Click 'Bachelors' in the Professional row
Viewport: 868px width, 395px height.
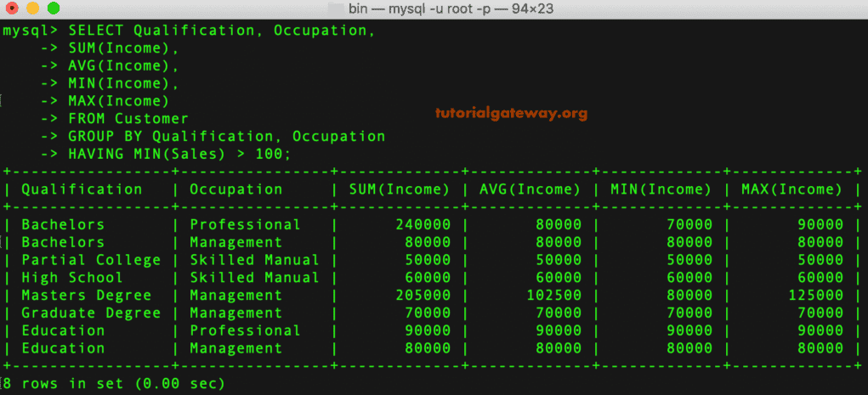coord(63,224)
